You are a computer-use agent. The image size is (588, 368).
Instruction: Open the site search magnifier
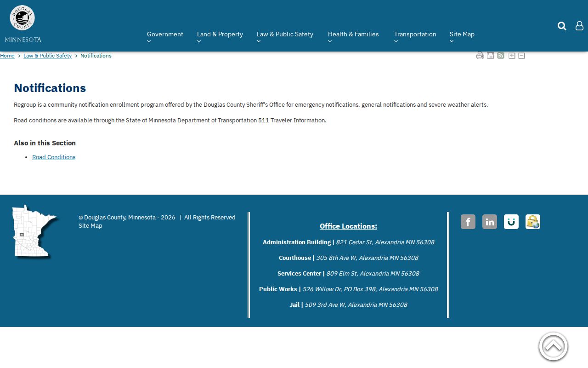[562, 26]
